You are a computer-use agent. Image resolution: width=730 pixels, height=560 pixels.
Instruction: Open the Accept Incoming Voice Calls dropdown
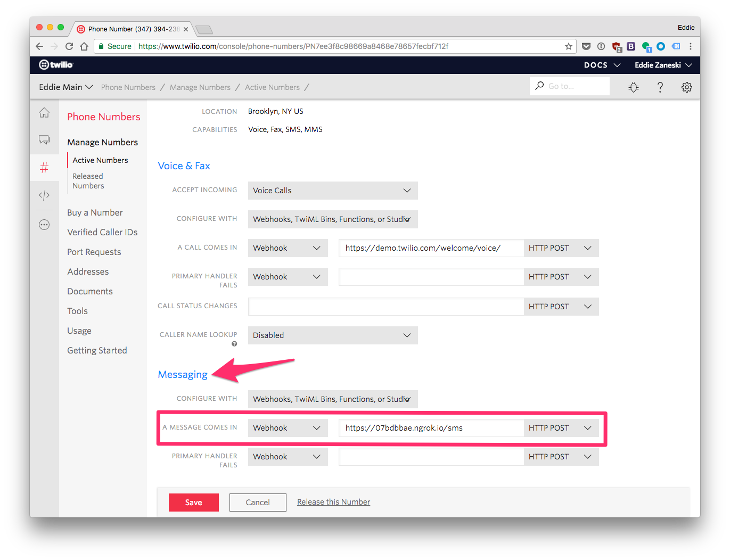click(x=333, y=191)
